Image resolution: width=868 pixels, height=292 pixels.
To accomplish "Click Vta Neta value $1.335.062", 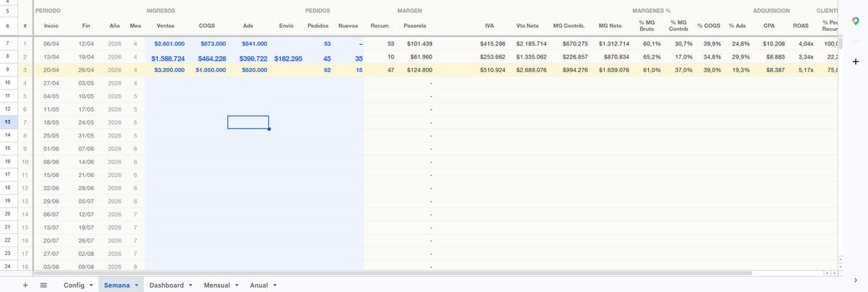I will (532, 57).
